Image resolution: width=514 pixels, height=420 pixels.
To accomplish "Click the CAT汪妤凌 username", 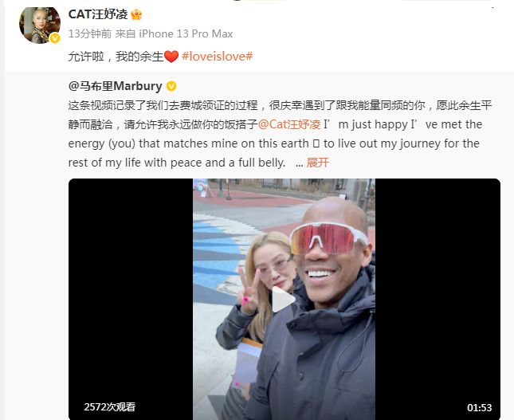I will tap(98, 14).
